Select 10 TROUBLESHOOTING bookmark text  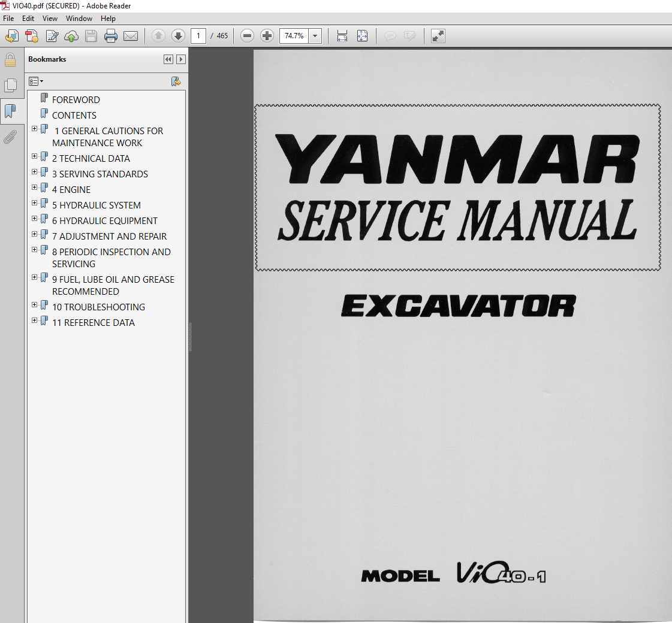98,307
